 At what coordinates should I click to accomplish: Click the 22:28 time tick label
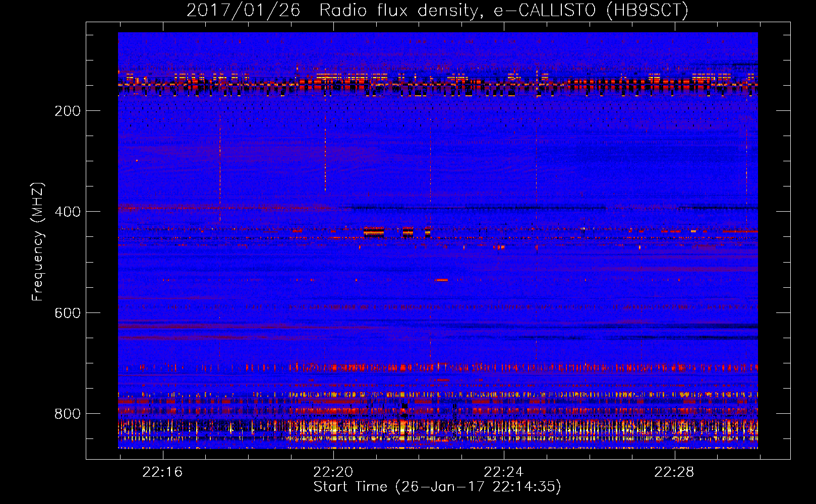pyautogui.click(x=674, y=472)
